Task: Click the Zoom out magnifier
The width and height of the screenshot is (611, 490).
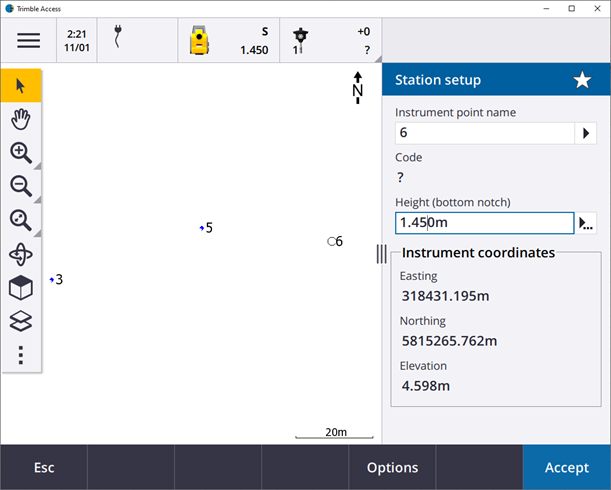Action: tap(21, 186)
